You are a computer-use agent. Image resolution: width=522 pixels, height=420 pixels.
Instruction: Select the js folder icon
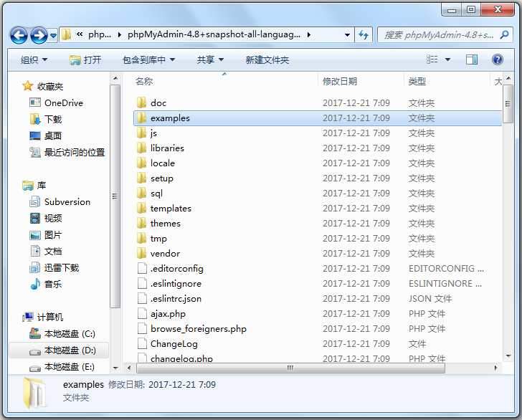(x=142, y=133)
